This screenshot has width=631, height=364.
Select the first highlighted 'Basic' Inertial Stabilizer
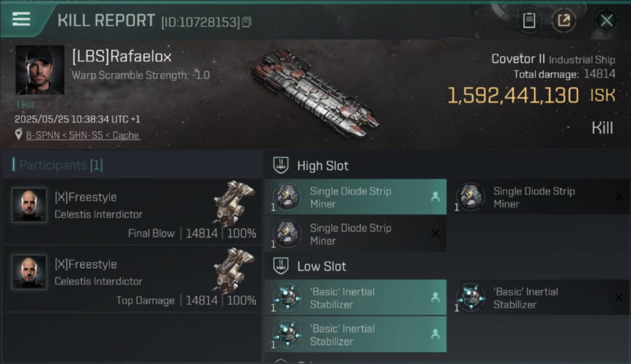[355, 298]
